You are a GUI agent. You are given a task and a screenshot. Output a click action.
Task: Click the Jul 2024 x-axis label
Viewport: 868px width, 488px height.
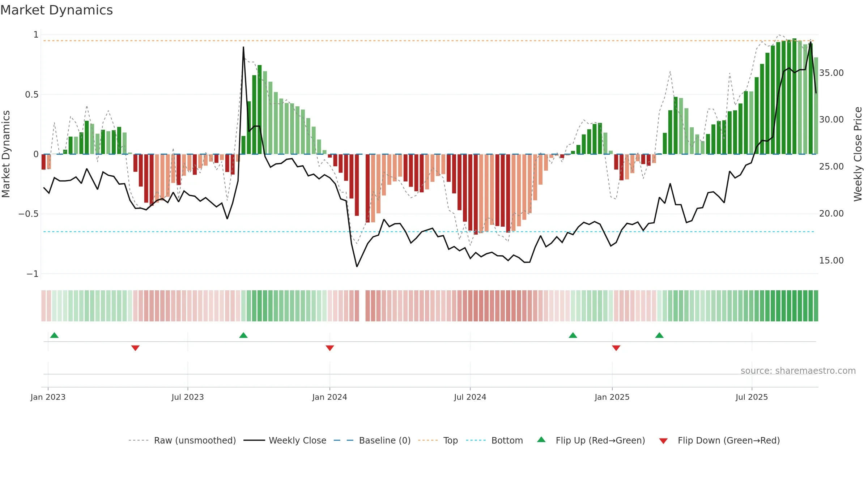pos(470,397)
